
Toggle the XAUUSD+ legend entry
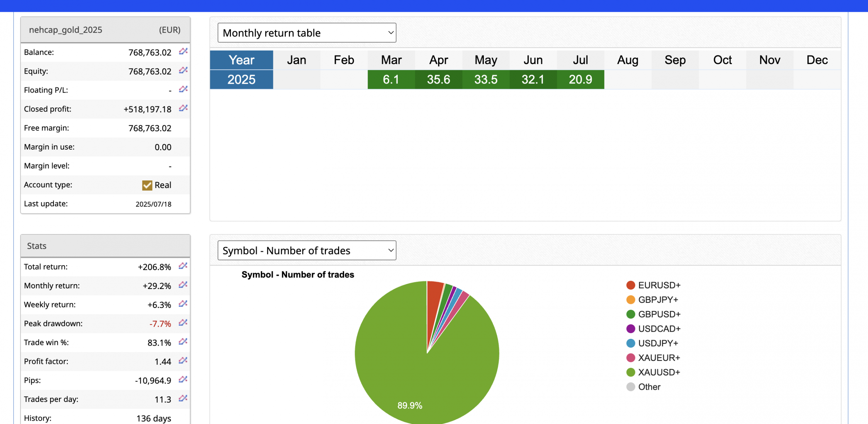(659, 372)
